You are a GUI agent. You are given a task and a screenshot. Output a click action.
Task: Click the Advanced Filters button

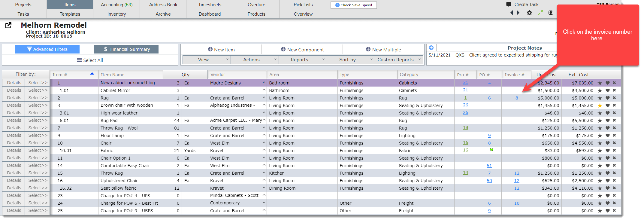(47, 49)
